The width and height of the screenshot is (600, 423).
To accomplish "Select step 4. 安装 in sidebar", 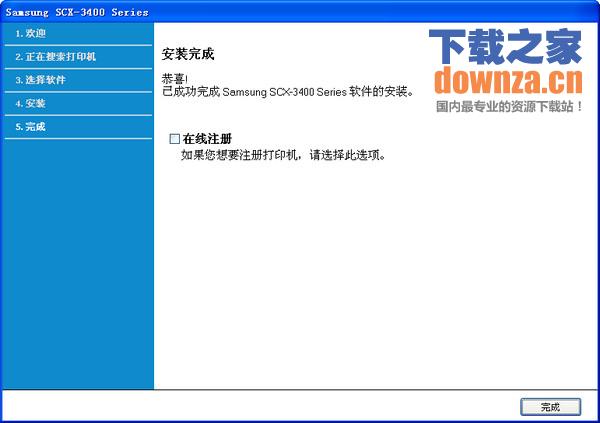I will [x=78, y=104].
